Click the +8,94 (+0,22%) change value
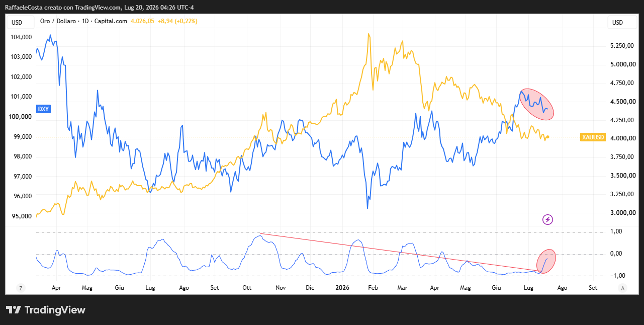 pyautogui.click(x=177, y=21)
